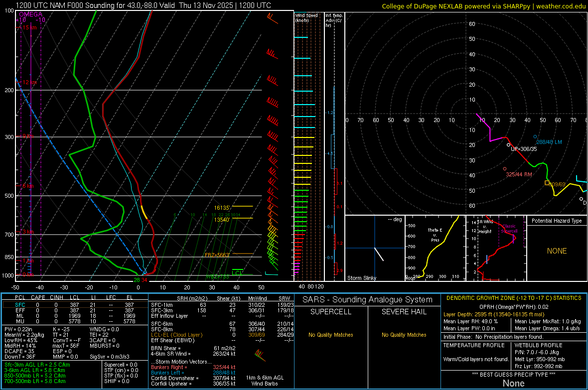The height and width of the screenshot is (390, 588).
Task: Click the CAPE column header
Action: pos(38,297)
